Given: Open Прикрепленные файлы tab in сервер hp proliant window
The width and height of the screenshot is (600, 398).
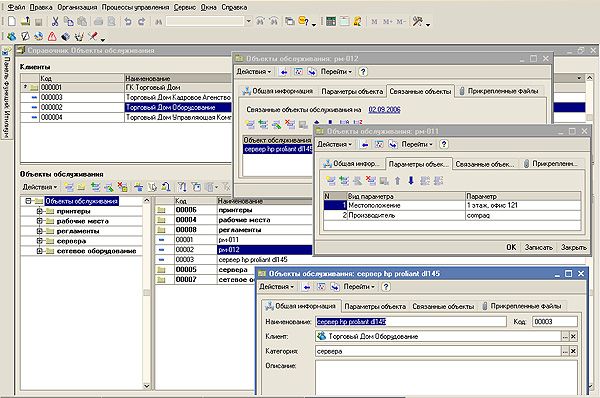Looking at the screenshot, I should pyautogui.click(x=522, y=307).
